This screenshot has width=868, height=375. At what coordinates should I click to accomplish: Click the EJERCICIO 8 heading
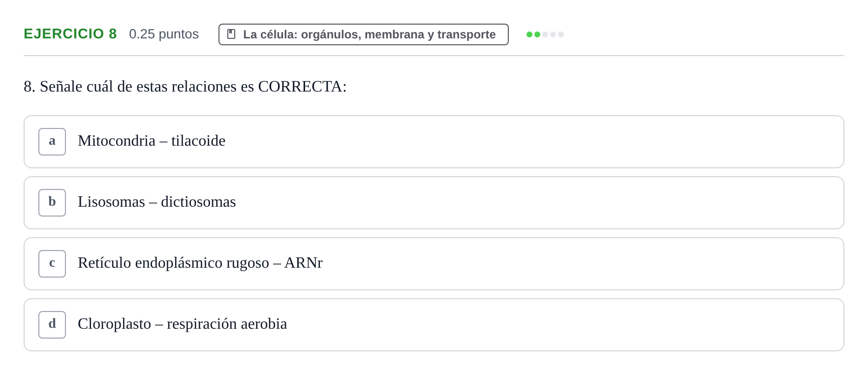click(x=70, y=33)
